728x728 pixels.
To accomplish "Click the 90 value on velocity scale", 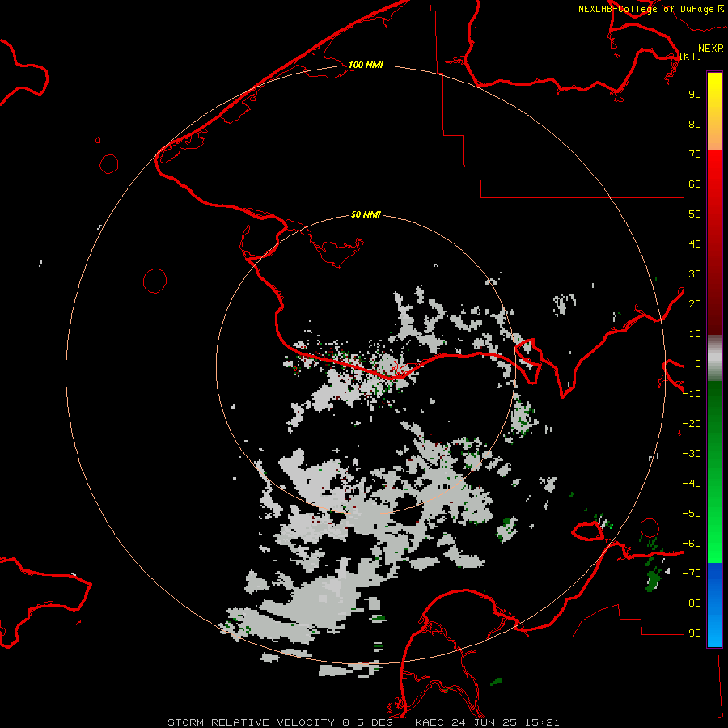I will coord(695,95).
